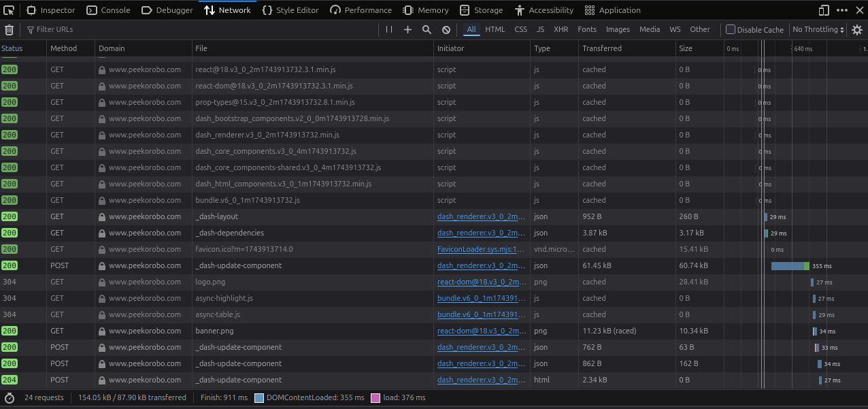Toggle responsive design mode icon

(x=824, y=10)
